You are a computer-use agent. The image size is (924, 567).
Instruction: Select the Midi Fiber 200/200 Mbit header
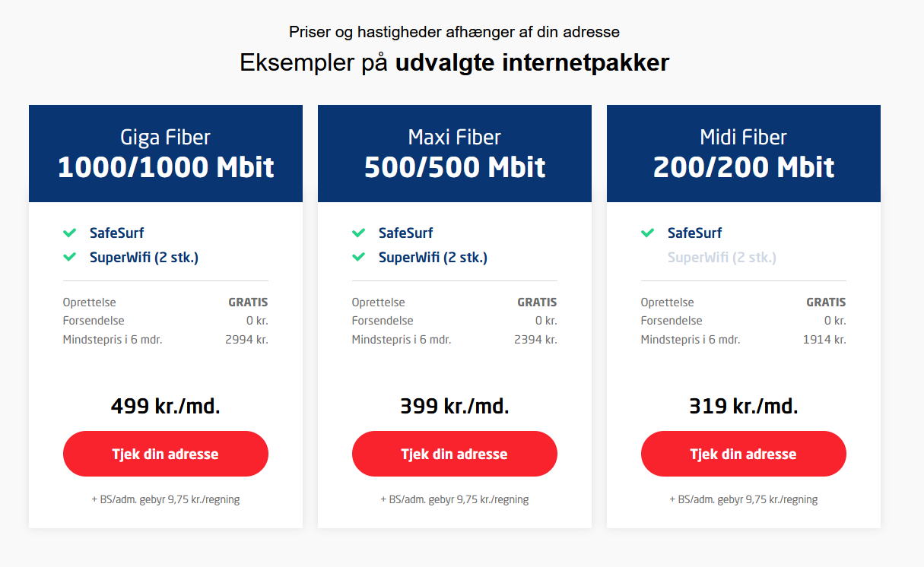coord(743,153)
